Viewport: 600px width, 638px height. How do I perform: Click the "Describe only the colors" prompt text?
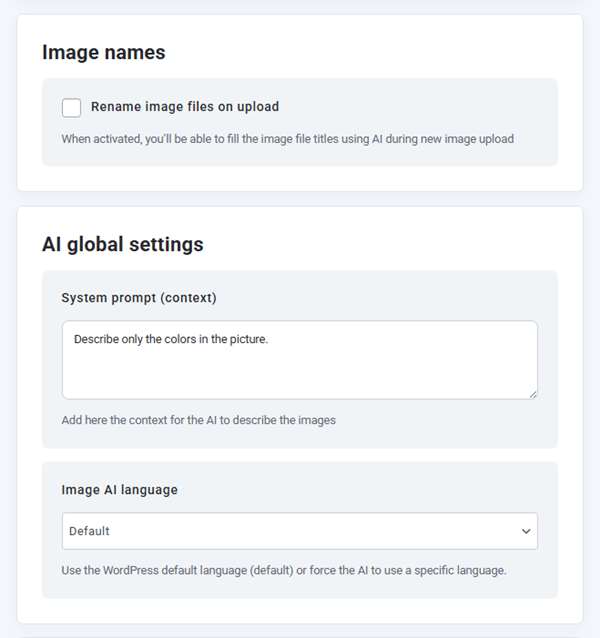pyautogui.click(x=171, y=339)
